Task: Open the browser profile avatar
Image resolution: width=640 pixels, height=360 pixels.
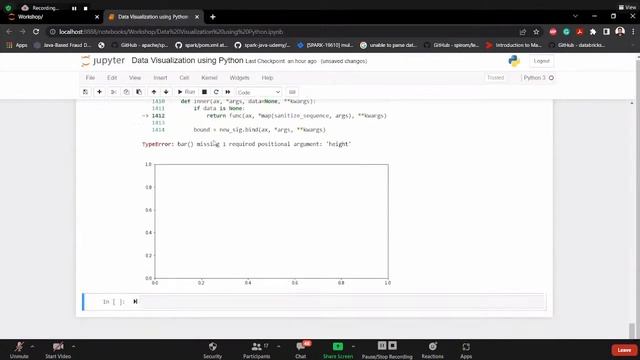Action: (x=620, y=31)
